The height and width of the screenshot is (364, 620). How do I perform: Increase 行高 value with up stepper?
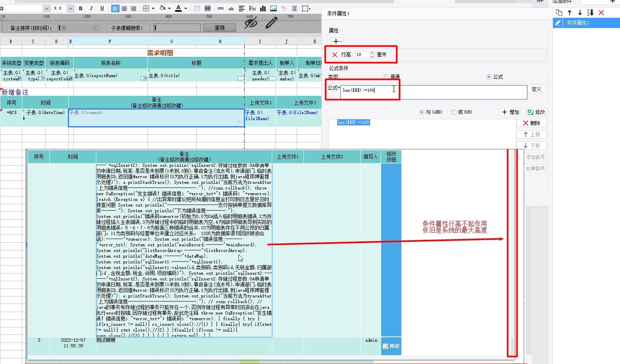tap(372, 52)
